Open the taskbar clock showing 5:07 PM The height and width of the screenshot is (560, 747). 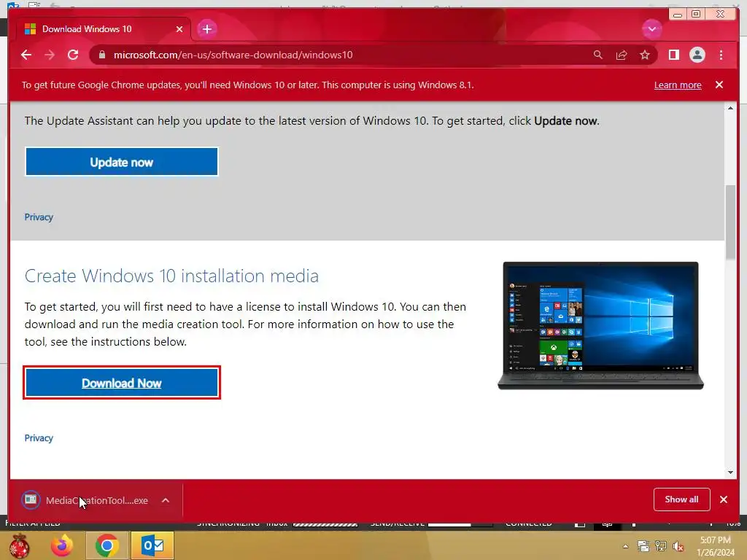[x=715, y=546]
